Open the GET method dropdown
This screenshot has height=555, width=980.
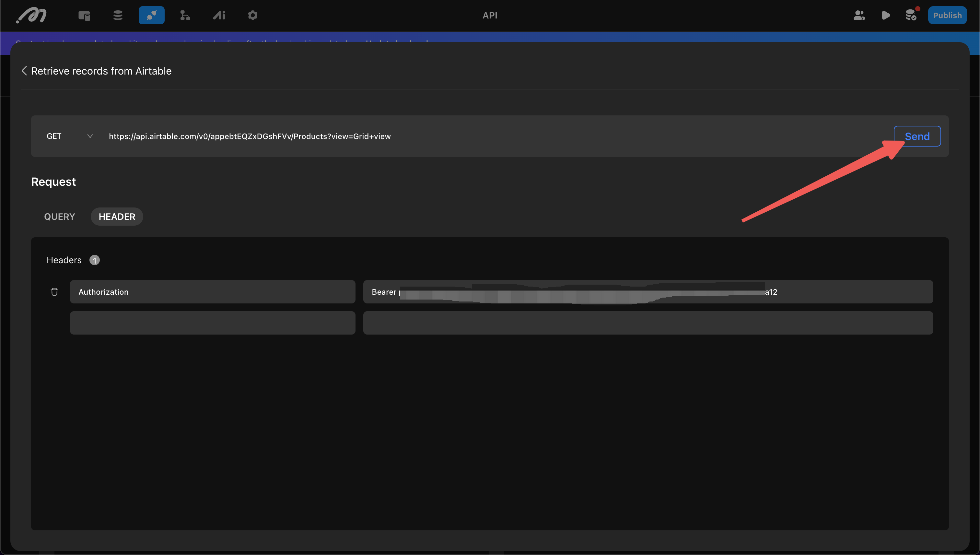tap(69, 136)
